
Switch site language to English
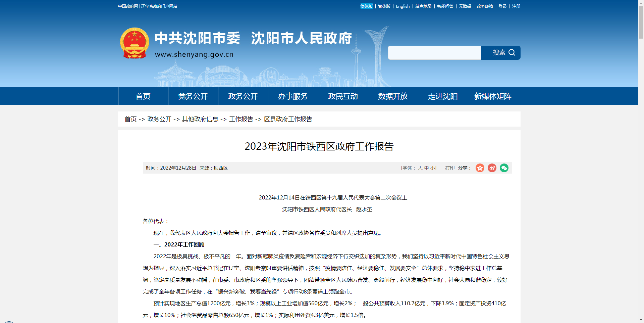pyautogui.click(x=402, y=6)
